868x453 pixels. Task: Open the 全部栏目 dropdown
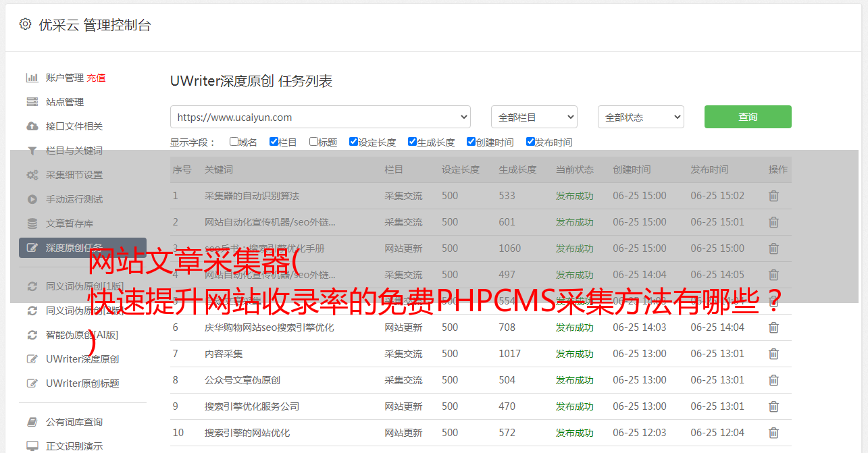[534, 117]
